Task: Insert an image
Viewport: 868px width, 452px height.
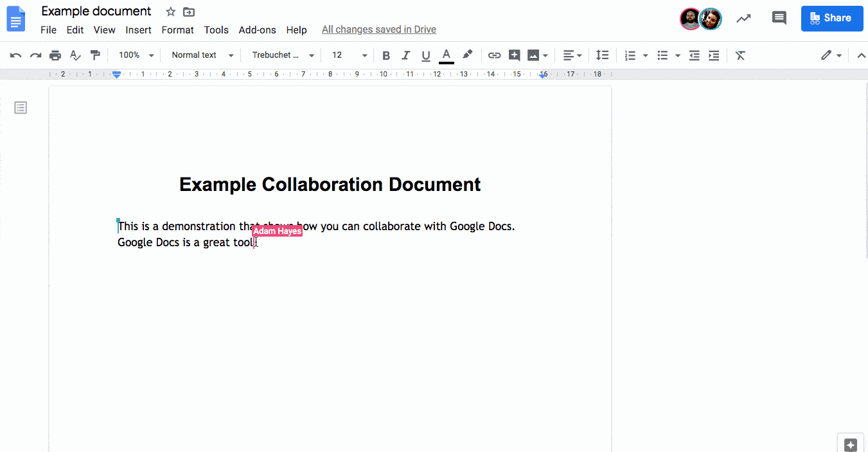Action: pos(533,55)
